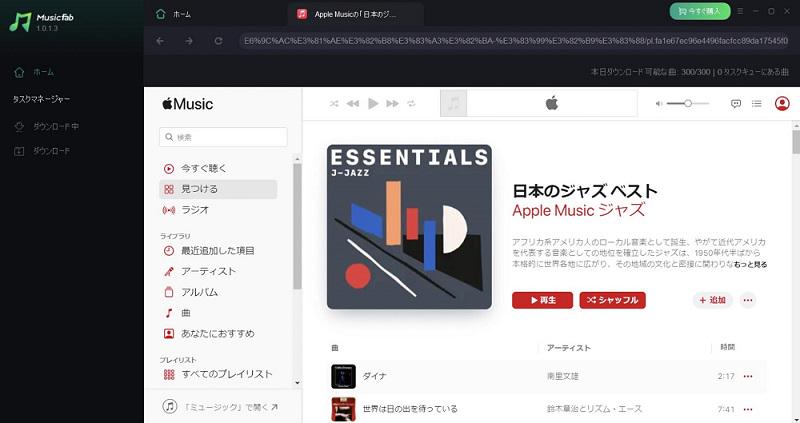Open ダウンロード中 task list

pyautogui.click(x=46, y=127)
